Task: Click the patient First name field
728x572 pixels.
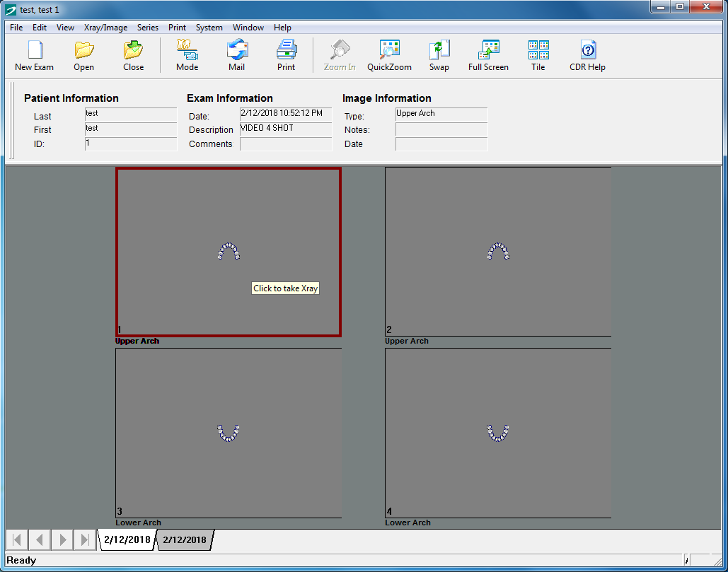Action: [x=130, y=129]
